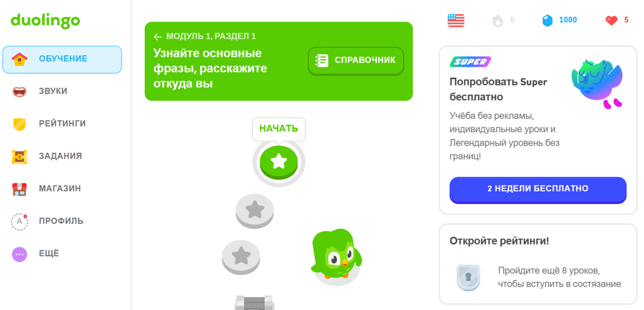Start the green star lesson
The height and width of the screenshot is (310, 644).
tap(279, 162)
